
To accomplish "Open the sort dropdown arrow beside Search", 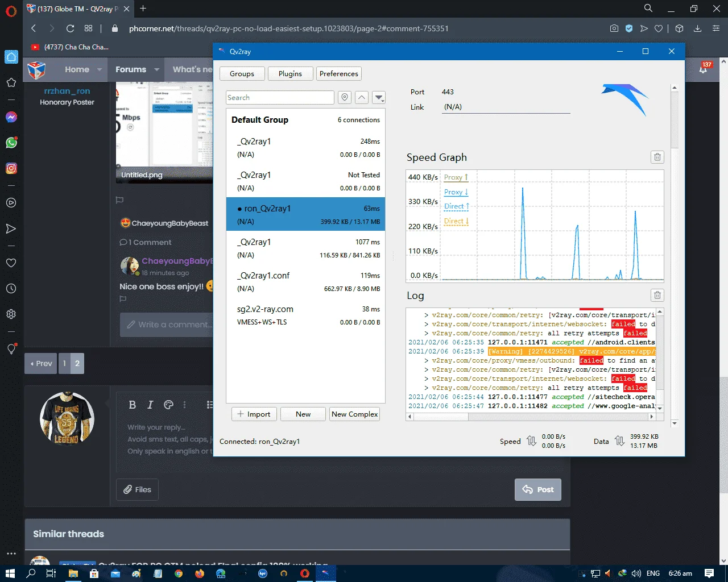I will click(379, 98).
